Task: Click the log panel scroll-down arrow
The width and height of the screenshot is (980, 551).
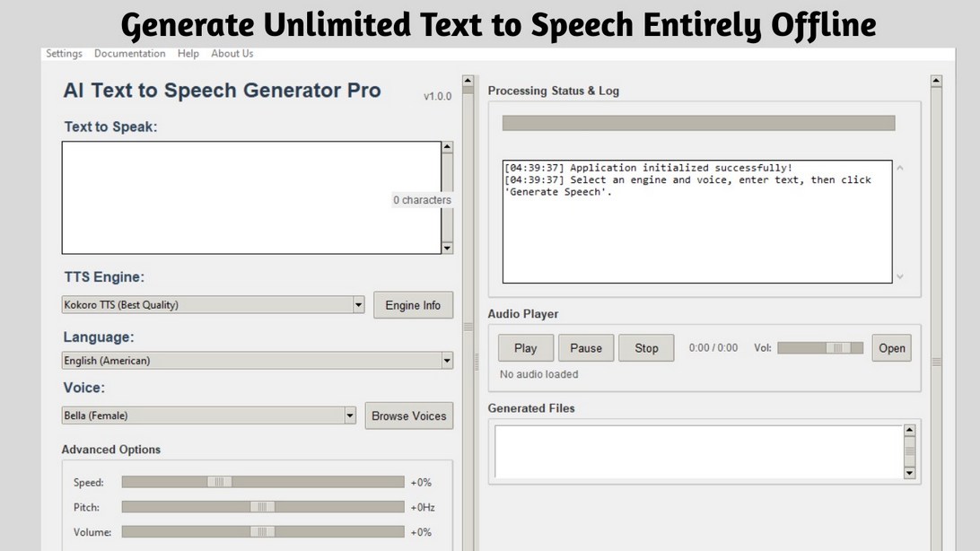Action: pos(900,277)
